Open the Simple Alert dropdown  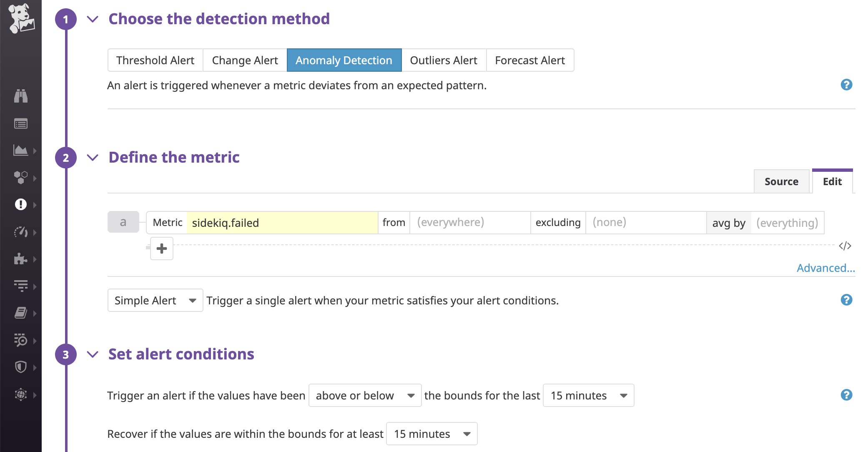click(x=155, y=300)
